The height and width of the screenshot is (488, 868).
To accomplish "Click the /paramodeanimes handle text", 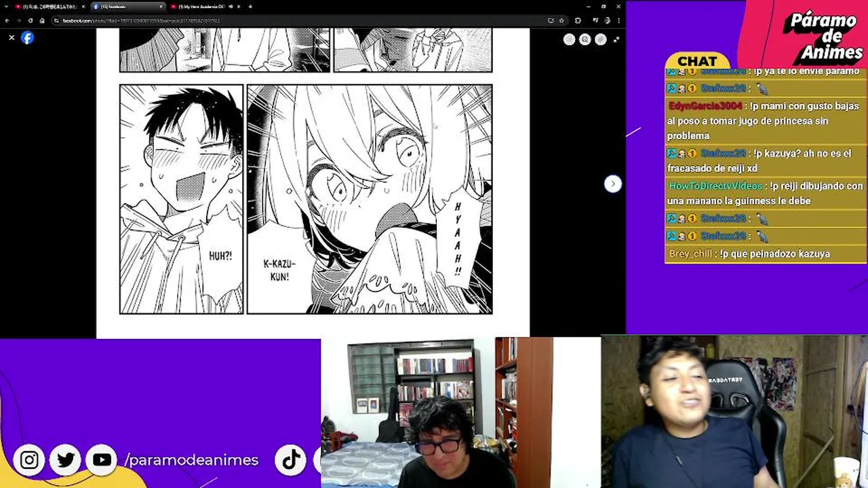I will point(192,460).
